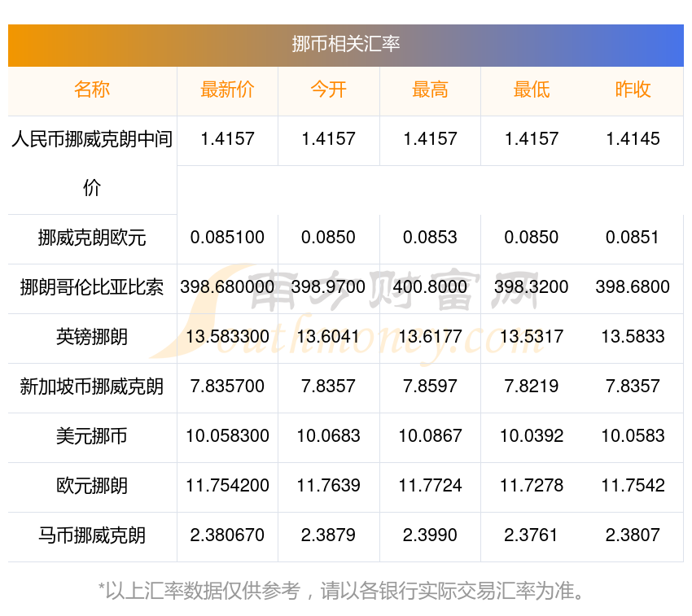Click the 挪朗哥伦比亚比索 row name
Screen dimensions: 692x616
click(x=92, y=287)
